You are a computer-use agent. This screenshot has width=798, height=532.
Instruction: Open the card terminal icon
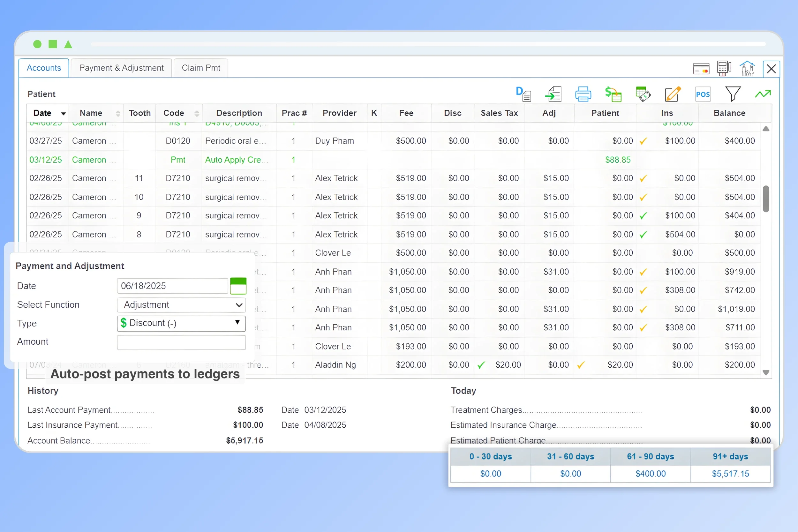(724, 69)
